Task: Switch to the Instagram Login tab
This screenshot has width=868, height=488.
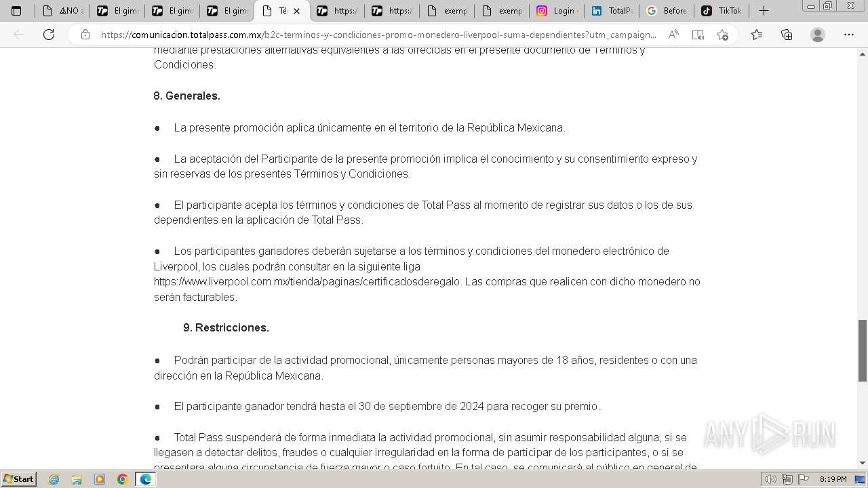Action: (x=557, y=11)
